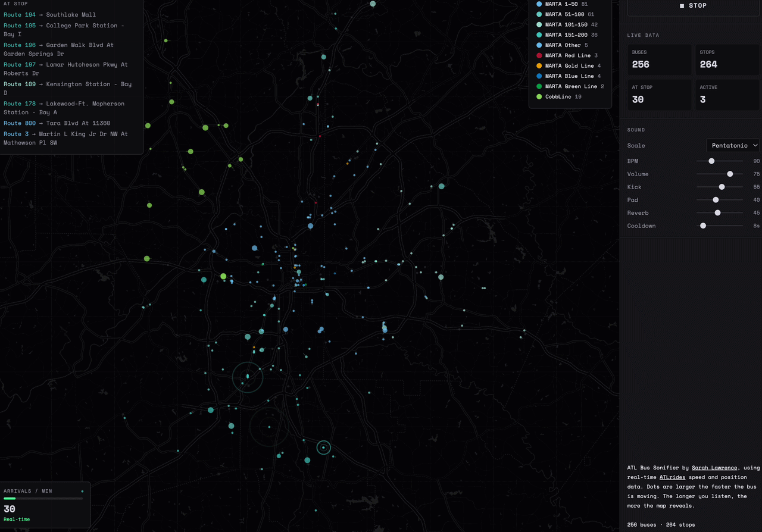The height and width of the screenshot is (532, 762).
Task: Click the STOPS 264 stat card
Action: (727, 60)
